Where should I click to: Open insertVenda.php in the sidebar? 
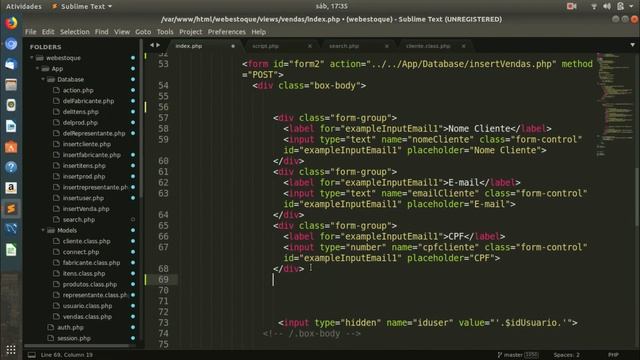(x=86, y=209)
